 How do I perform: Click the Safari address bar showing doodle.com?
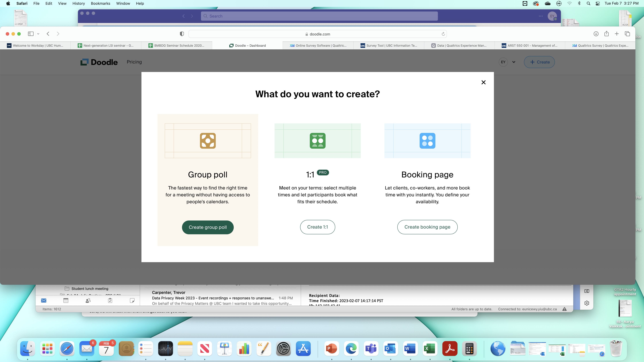pyautogui.click(x=318, y=34)
